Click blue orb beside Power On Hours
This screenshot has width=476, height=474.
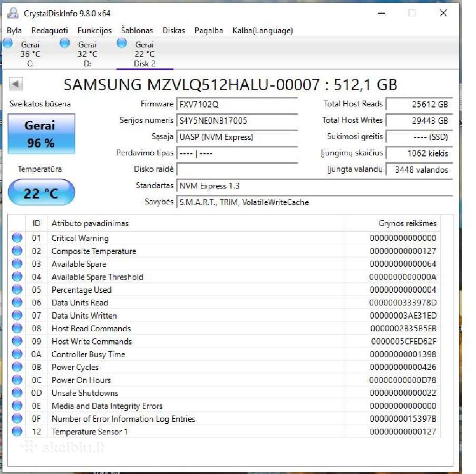tap(17, 380)
